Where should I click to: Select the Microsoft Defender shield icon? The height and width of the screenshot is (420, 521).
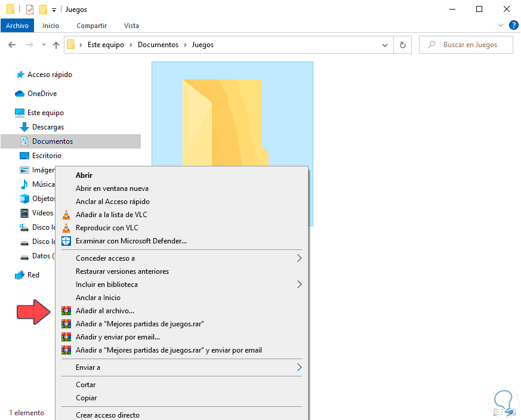(66, 240)
